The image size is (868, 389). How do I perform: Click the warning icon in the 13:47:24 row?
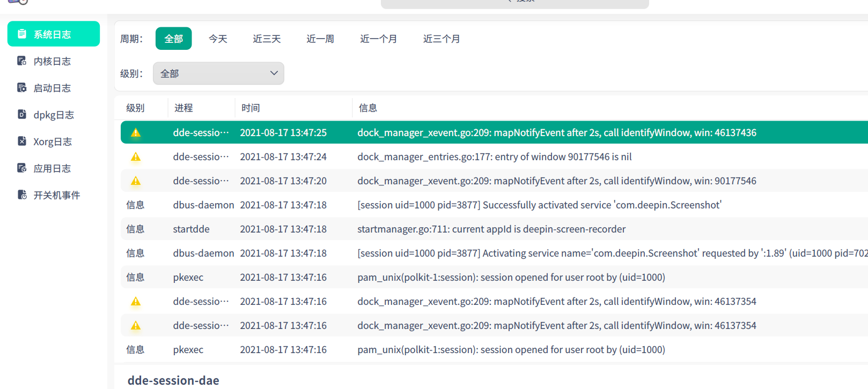pyautogui.click(x=136, y=156)
